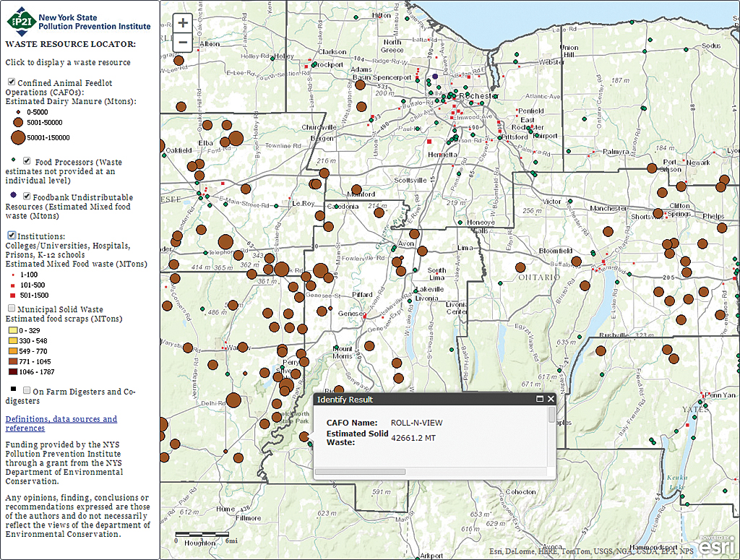
Task: Maximize the Identify Result popup
Action: click(x=540, y=399)
